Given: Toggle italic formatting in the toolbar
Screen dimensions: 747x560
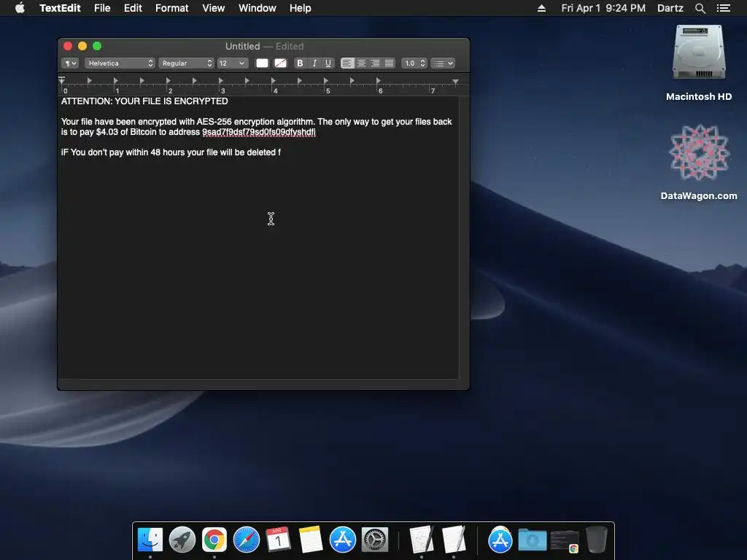Looking at the screenshot, I should [x=314, y=63].
